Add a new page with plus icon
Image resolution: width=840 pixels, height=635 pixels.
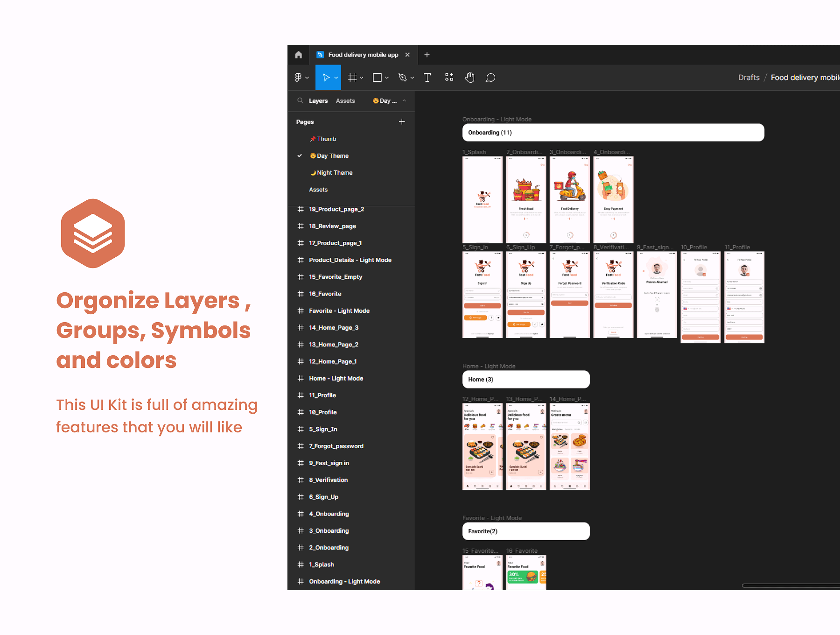click(x=402, y=122)
